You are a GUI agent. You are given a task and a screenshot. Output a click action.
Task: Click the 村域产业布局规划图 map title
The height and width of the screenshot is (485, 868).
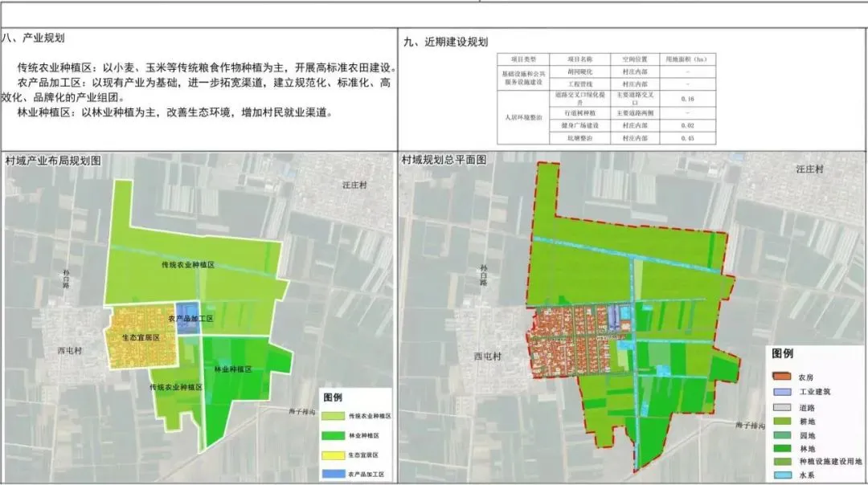[53, 160]
